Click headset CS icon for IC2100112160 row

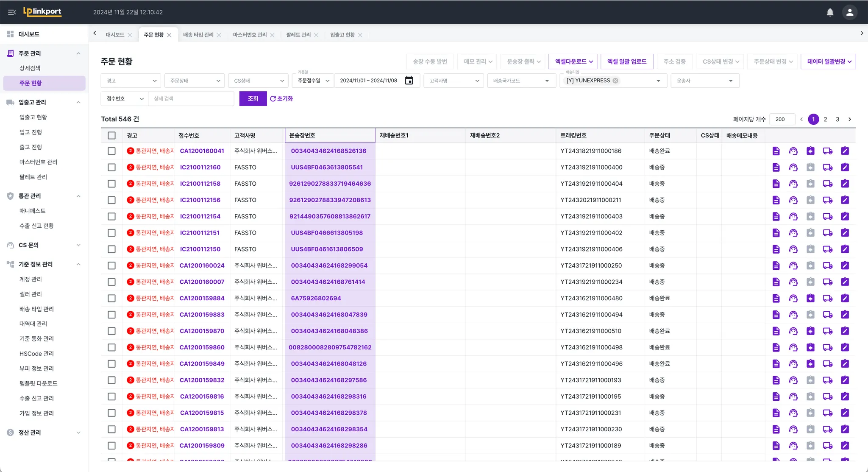793,168
